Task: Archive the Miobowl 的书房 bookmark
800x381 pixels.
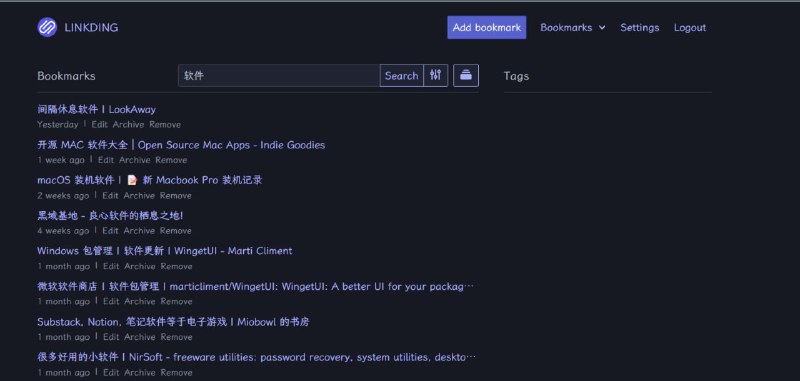Action: tap(140, 337)
